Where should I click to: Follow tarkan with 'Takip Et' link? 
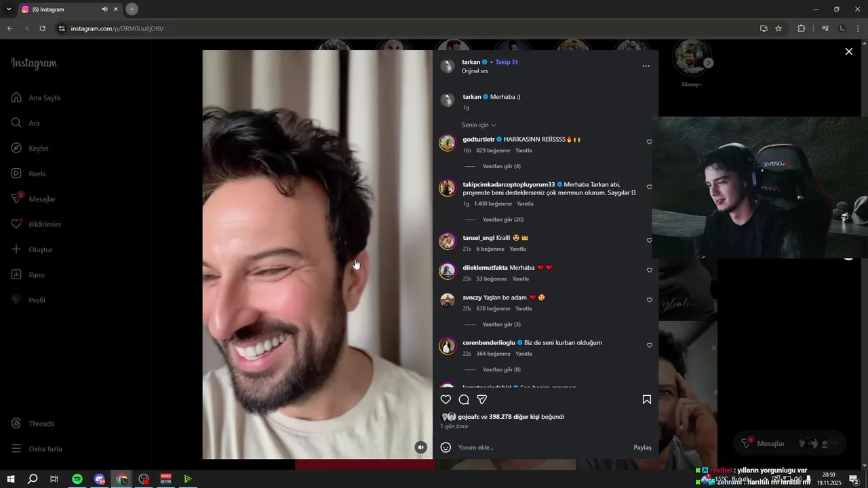[506, 62]
